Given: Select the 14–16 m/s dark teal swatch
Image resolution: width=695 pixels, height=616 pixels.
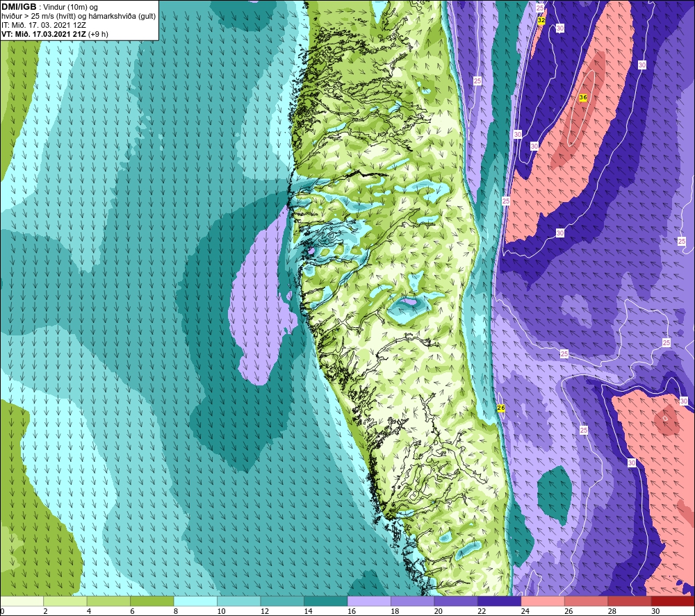Looking at the screenshot, I should (326, 601).
